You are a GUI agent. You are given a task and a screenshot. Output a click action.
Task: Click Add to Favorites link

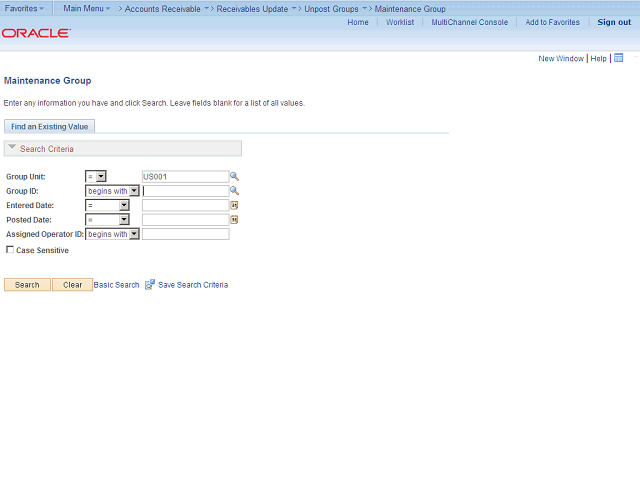(552, 22)
